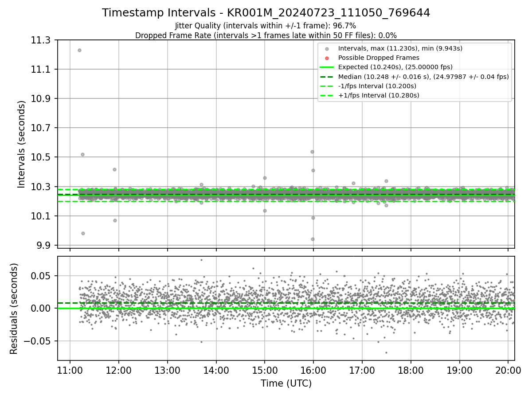The image size is (532, 399).
Task: Click the maximum outlier point near 11.23 seconds
Action: pyautogui.click(x=79, y=50)
